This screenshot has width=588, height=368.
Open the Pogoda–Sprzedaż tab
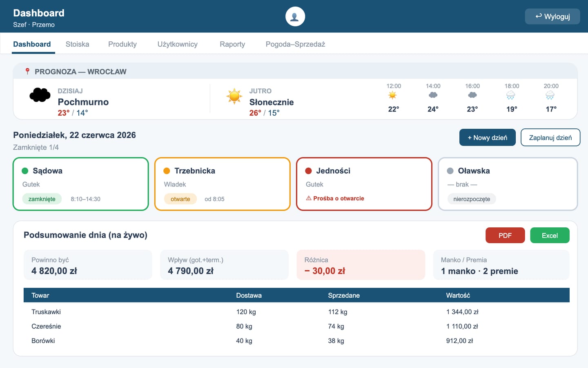tap(295, 44)
